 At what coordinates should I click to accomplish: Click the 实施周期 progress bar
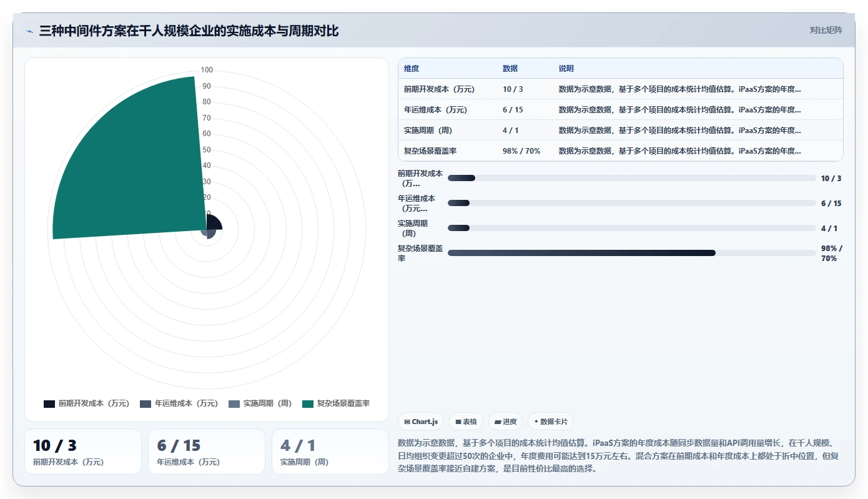pyautogui.click(x=631, y=228)
